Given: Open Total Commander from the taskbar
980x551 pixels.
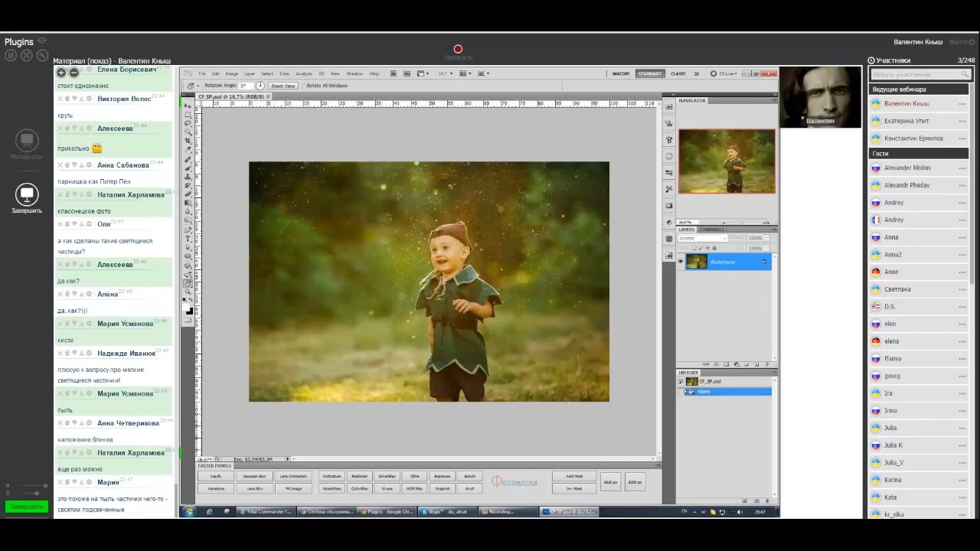Looking at the screenshot, I should [x=266, y=512].
